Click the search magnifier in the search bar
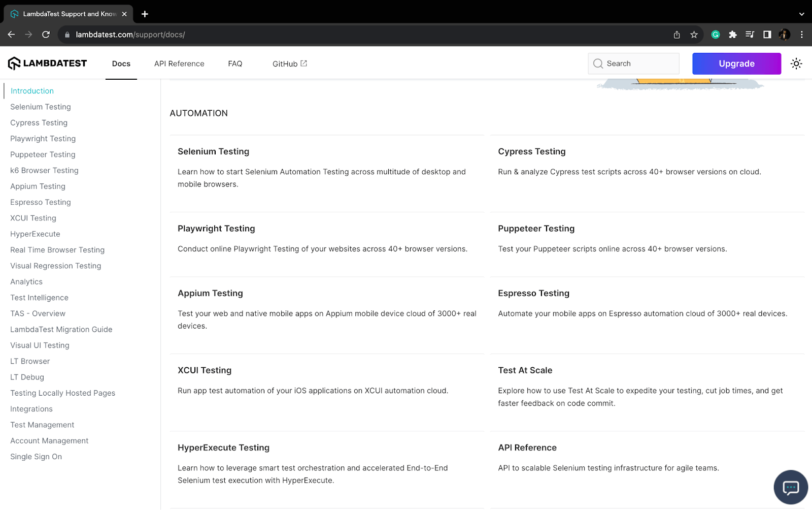 pos(599,63)
